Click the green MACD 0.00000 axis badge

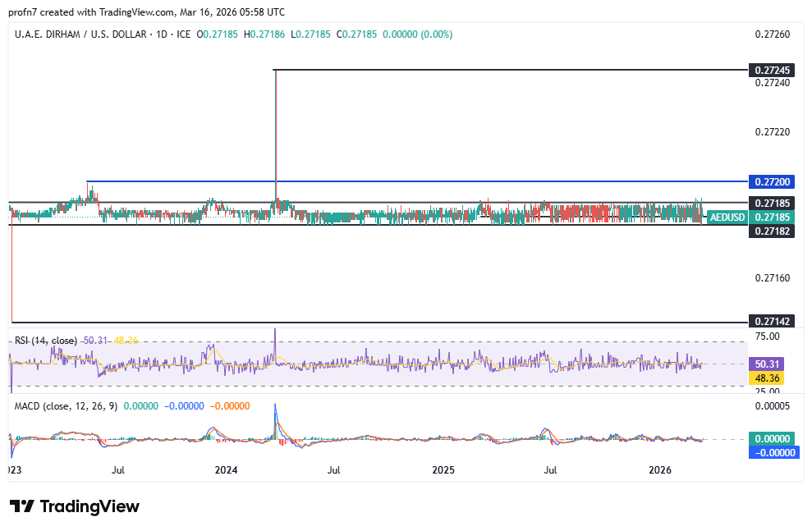[773, 439]
